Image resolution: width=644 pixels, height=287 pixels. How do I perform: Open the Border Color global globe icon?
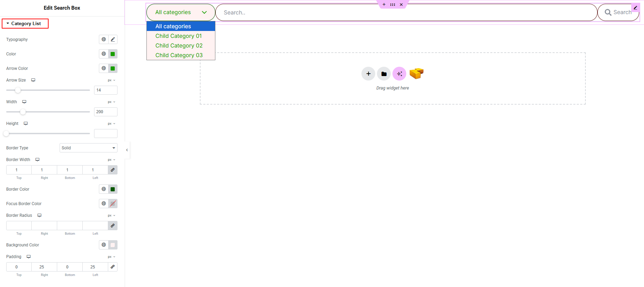point(104,189)
